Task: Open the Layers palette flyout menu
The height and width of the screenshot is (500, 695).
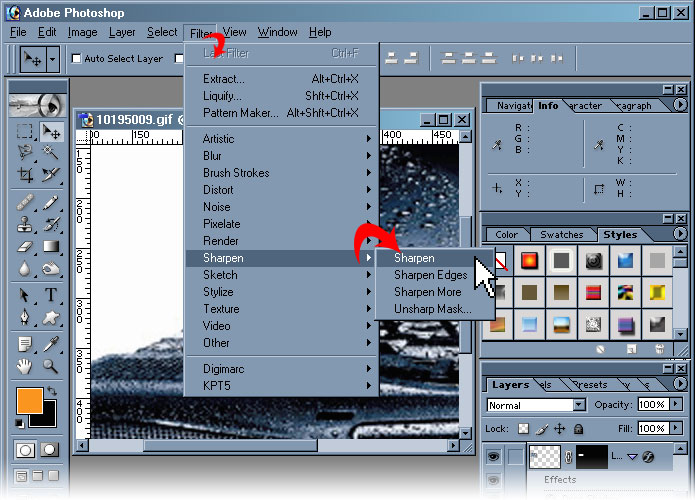Action: 680,383
